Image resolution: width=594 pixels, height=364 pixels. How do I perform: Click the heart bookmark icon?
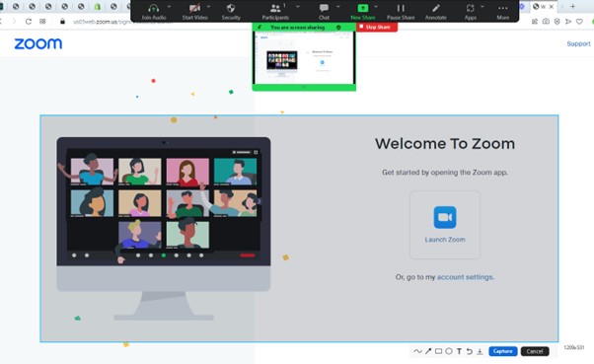coord(579,22)
